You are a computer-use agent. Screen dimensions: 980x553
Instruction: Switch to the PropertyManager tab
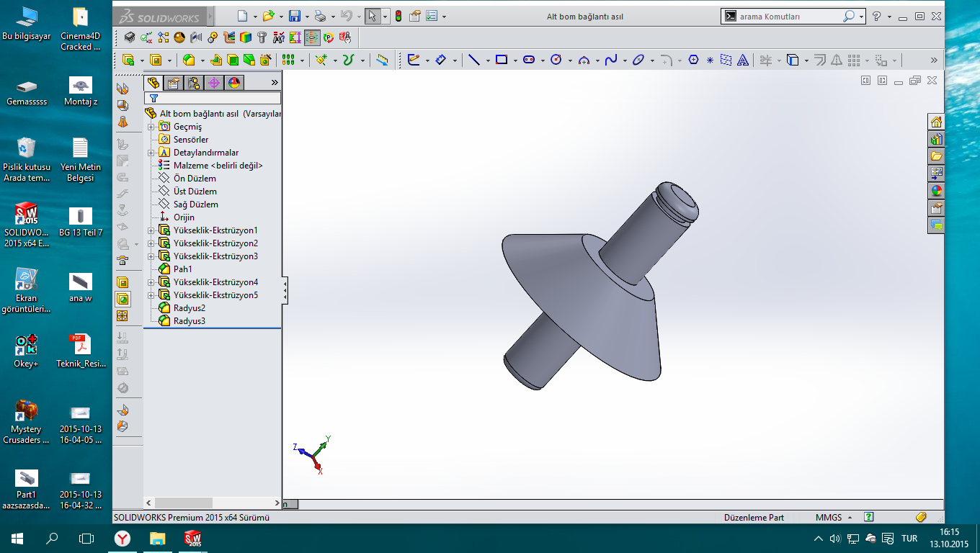pyautogui.click(x=174, y=83)
